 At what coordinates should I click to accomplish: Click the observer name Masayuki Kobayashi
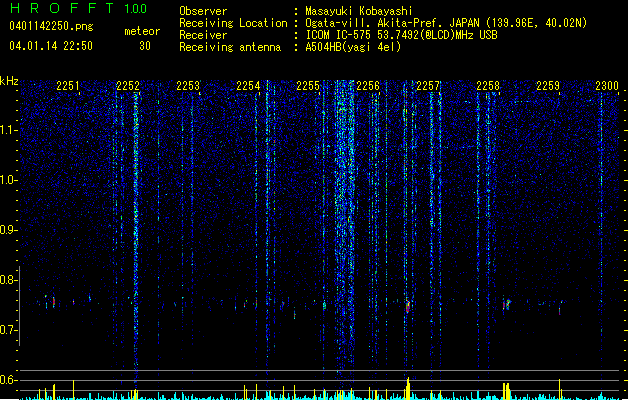[359, 11]
